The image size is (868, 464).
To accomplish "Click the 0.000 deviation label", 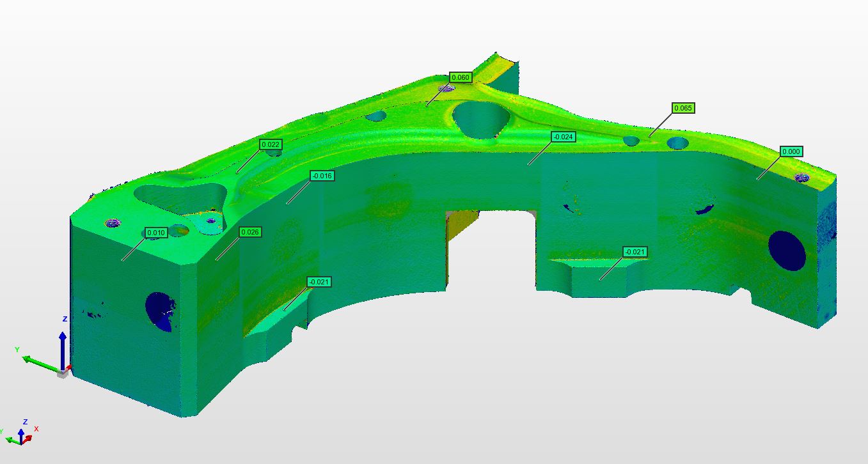I will pyautogui.click(x=791, y=151).
